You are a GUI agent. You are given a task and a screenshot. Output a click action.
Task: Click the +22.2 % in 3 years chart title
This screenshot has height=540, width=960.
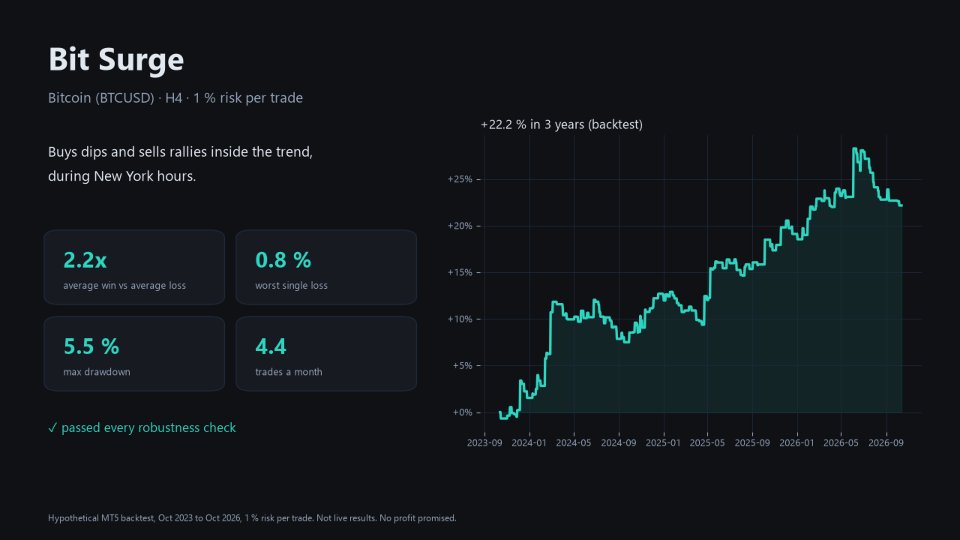(x=561, y=124)
